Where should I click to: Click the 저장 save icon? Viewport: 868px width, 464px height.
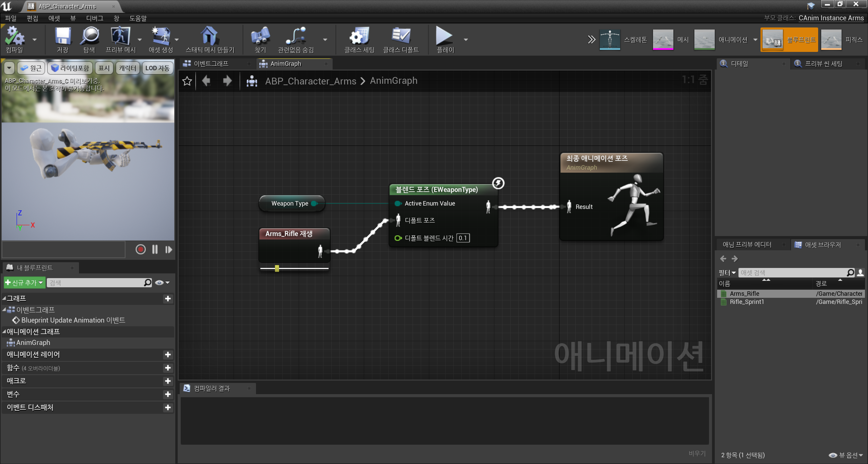(x=63, y=36)
